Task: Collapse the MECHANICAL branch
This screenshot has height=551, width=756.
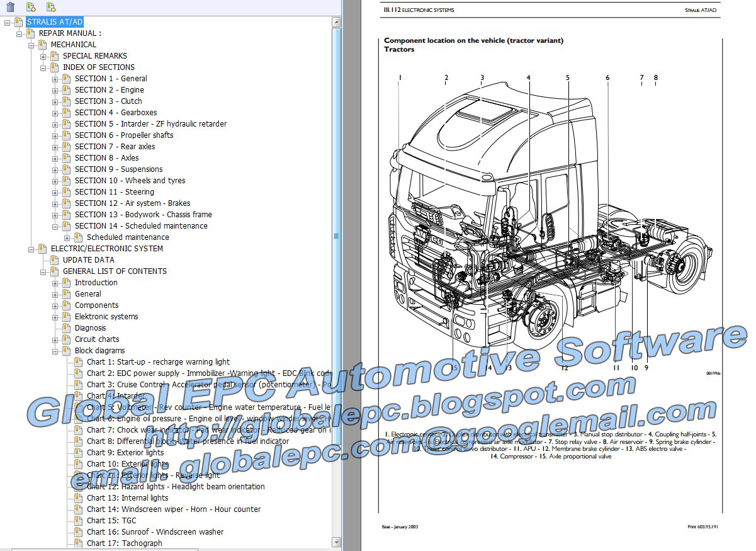Action: coord(31,44)
